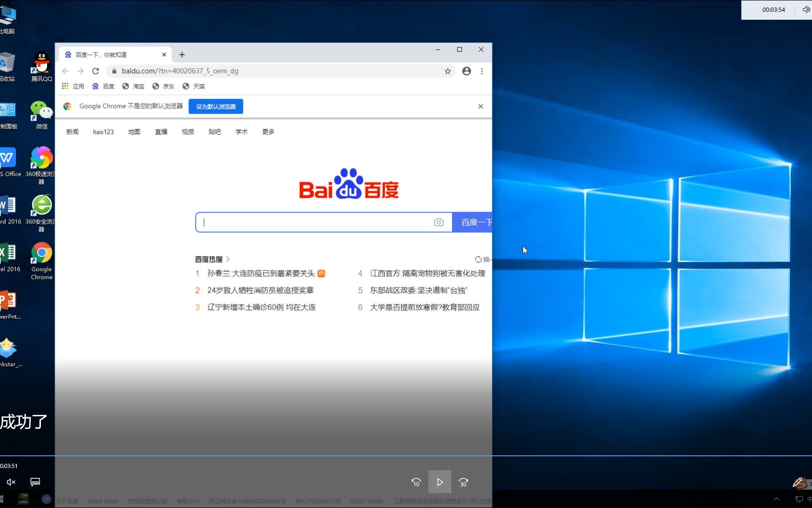Open the 淘宝 bookmark
812x508 pixels.
(133, 86)
